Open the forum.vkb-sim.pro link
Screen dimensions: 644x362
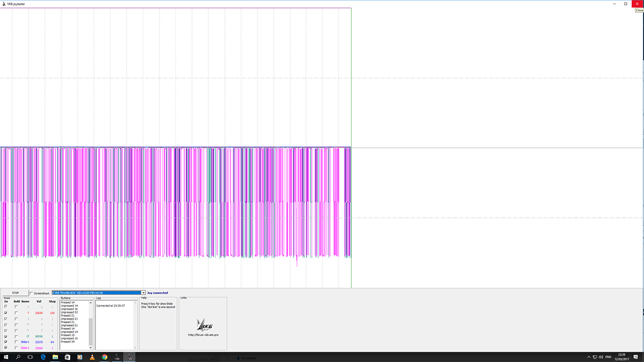203,335
